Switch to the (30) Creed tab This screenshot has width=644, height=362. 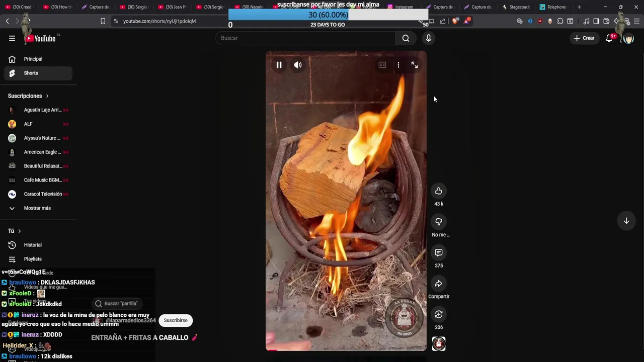[19, 7]
